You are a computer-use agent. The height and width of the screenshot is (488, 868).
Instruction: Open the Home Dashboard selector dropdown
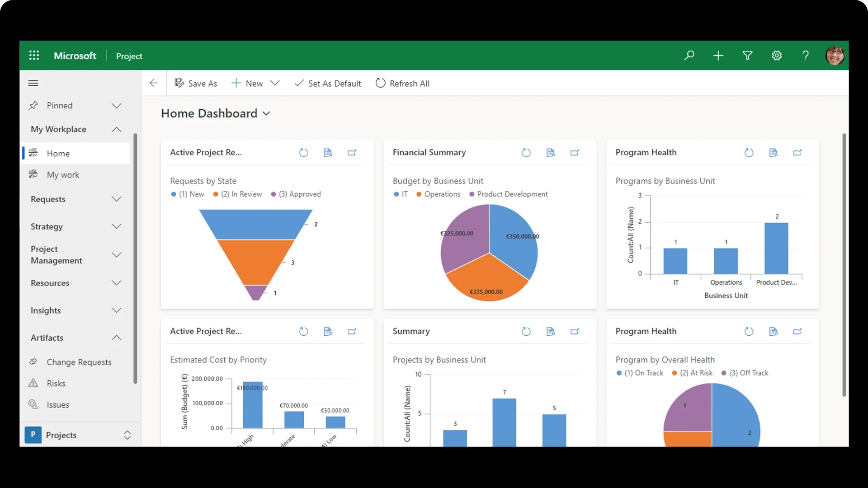(266, 113)
